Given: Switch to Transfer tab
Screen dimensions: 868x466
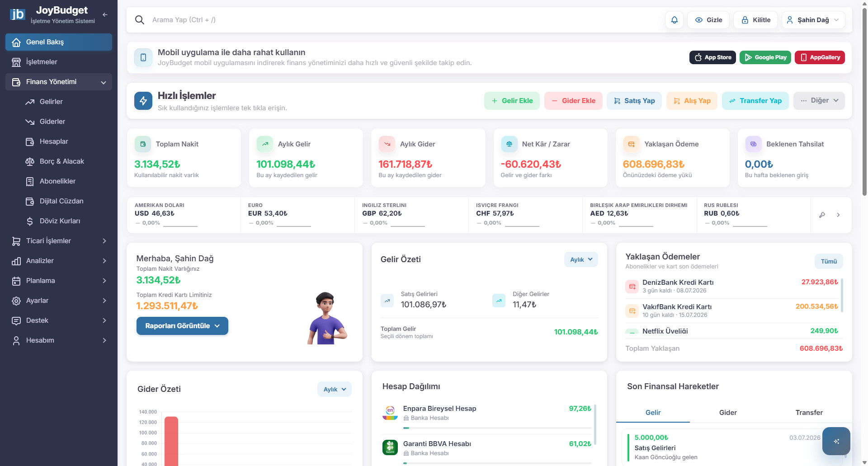Looking at the screenshot, I should point(809,413).
